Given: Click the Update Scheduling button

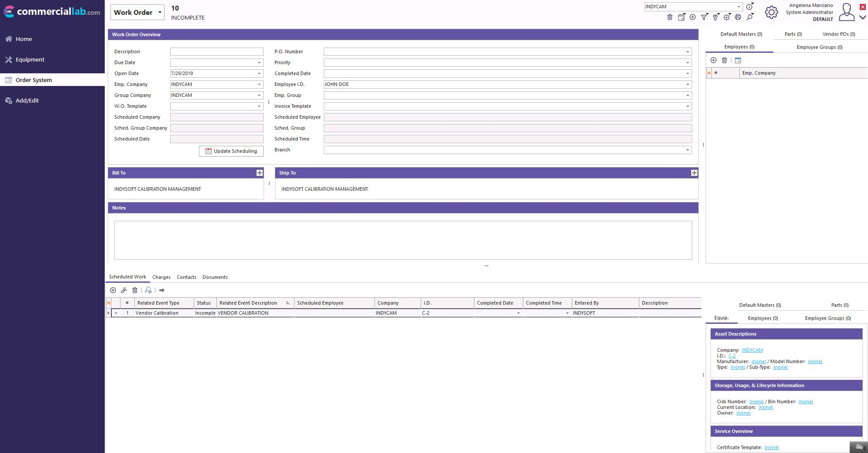Looking at the screenshot, I should pyautogui.click(x=231, y=151).
